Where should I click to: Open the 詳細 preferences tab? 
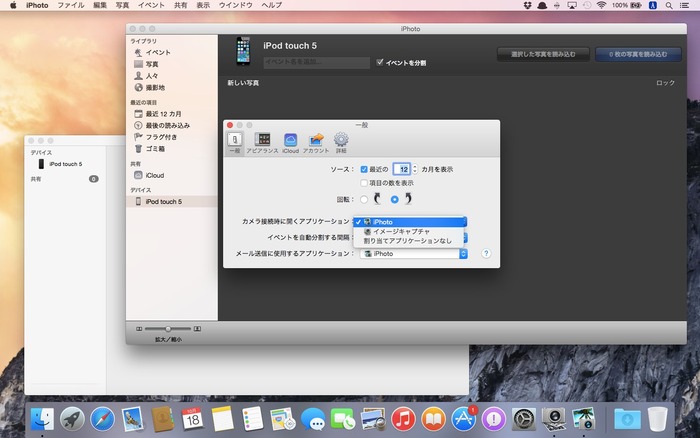[x=341, y=143]
